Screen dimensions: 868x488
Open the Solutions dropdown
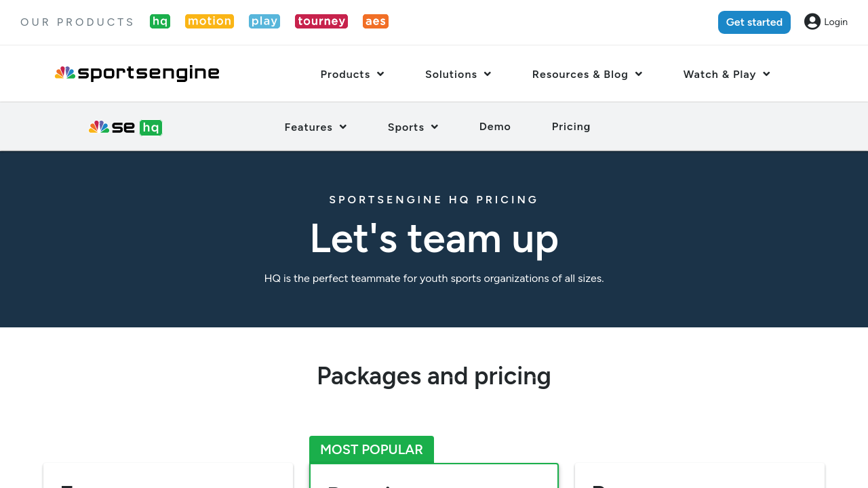click(x=458, y=75)
